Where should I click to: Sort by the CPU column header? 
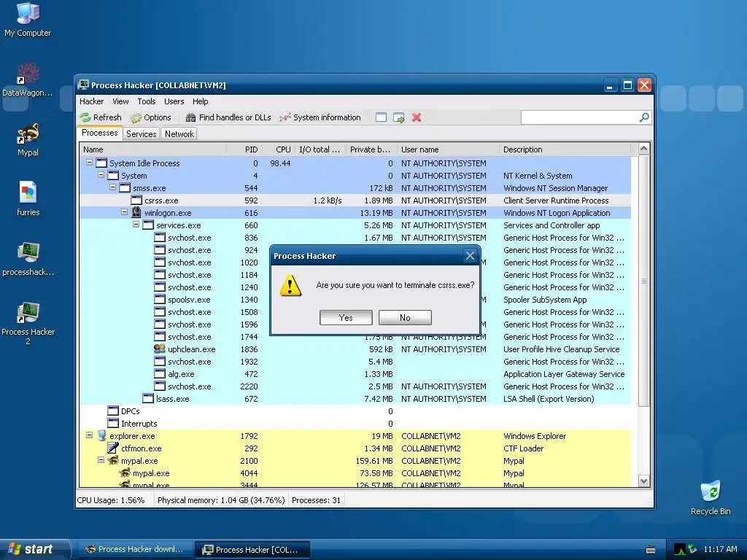tap(278, 149)
